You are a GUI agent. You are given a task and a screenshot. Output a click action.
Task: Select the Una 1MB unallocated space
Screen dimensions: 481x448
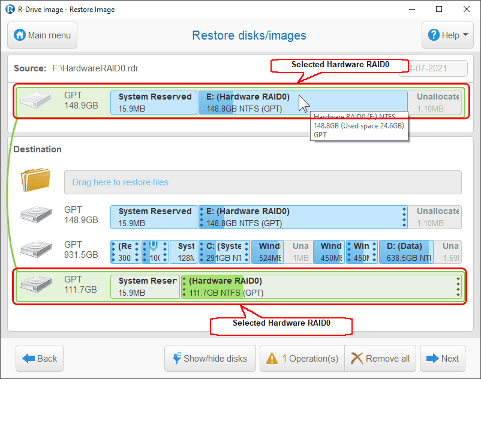(299, 252)
